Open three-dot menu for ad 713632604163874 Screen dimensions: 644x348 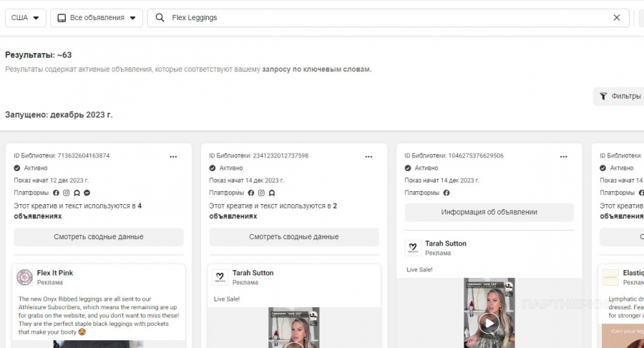(x=173, y=157)
